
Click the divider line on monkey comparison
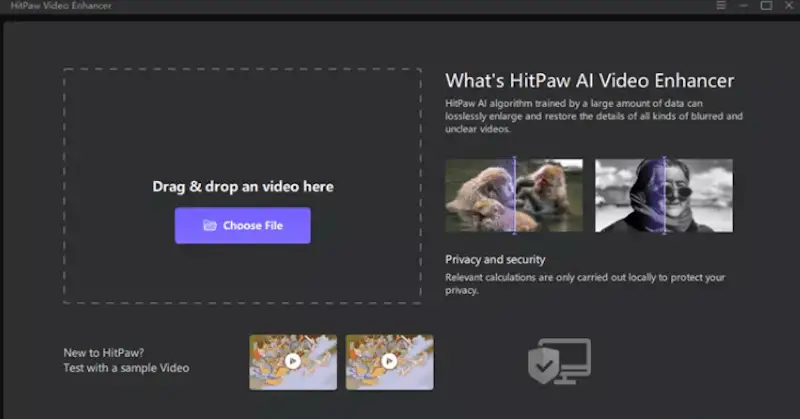tap(515, 196)
